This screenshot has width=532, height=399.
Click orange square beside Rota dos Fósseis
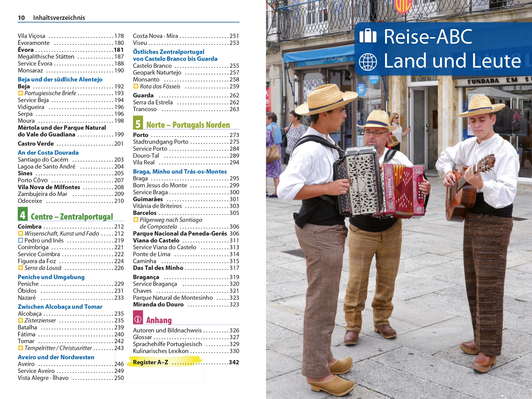click(x=136, y=86)
